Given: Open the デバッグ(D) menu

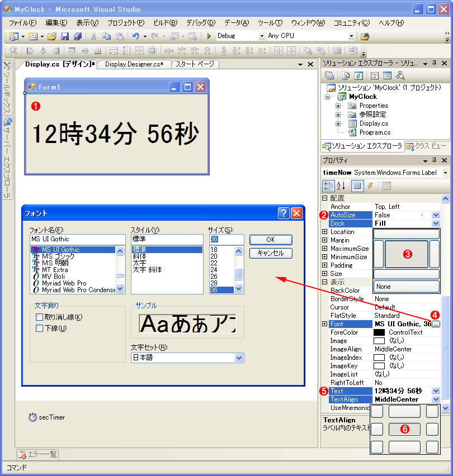Looking at the screenshot, I should (x=201, y=23).
